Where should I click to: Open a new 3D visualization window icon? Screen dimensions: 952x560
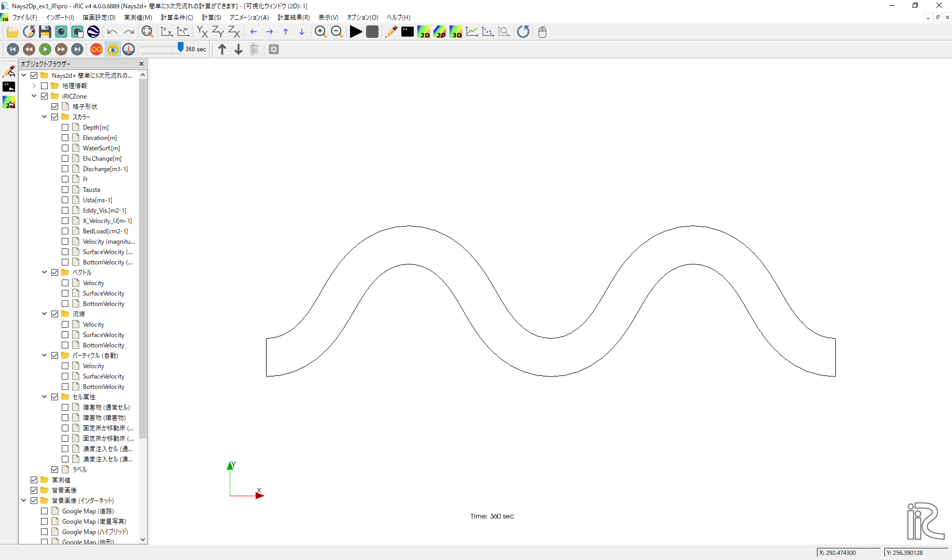(x=456, y=32)
